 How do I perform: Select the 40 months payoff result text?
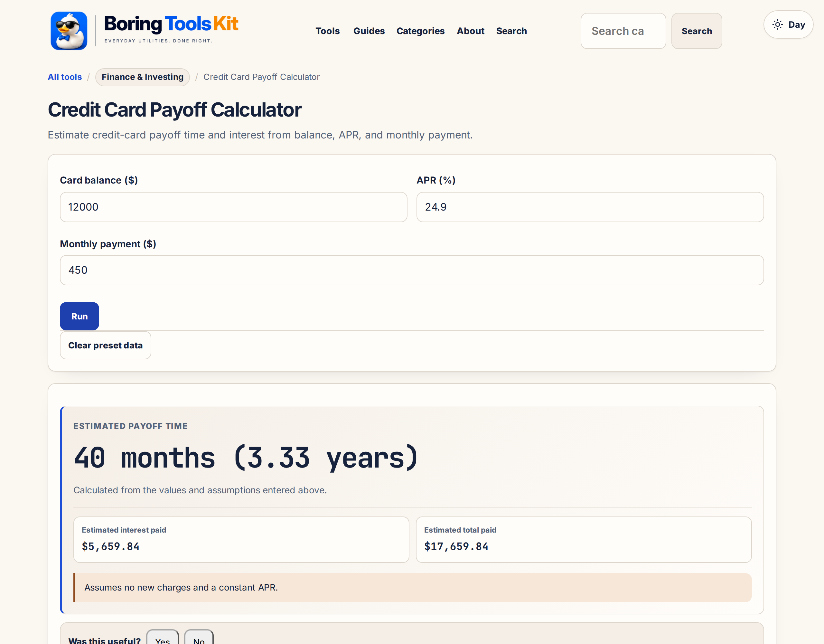246,458
